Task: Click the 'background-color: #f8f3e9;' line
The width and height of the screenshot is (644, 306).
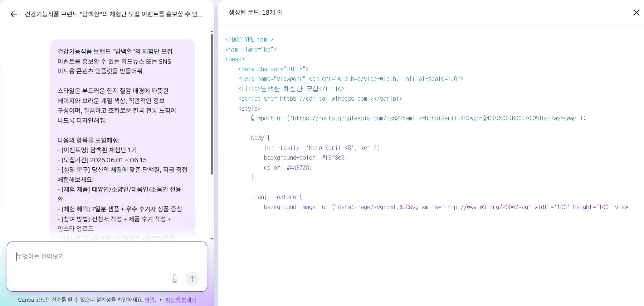Action: point(306,158)
